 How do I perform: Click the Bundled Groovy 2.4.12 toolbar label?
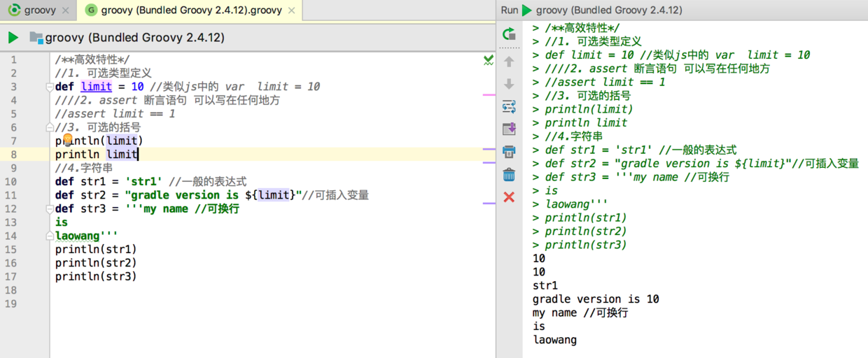(136, 38)
